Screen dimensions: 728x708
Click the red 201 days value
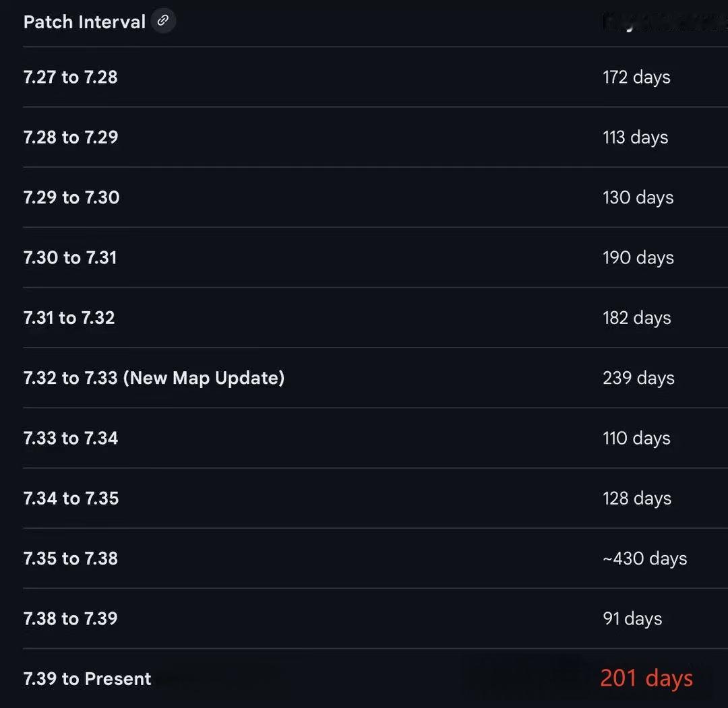[x=646, y=678]
